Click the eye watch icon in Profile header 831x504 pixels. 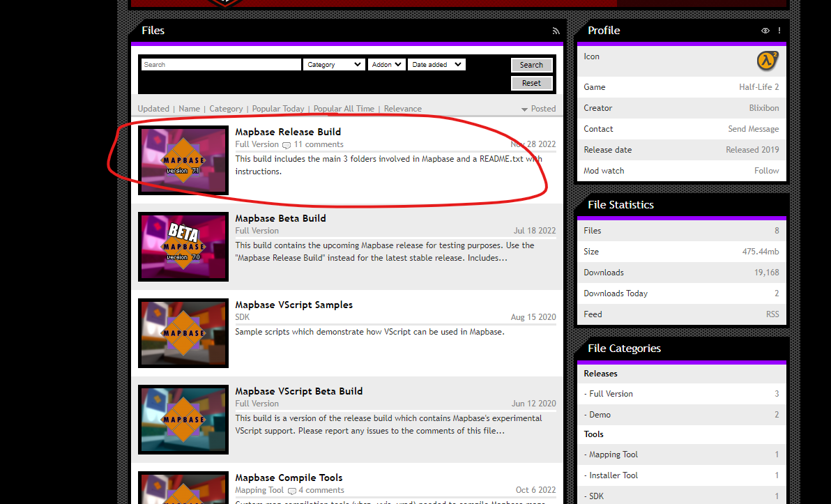[765, 31]
